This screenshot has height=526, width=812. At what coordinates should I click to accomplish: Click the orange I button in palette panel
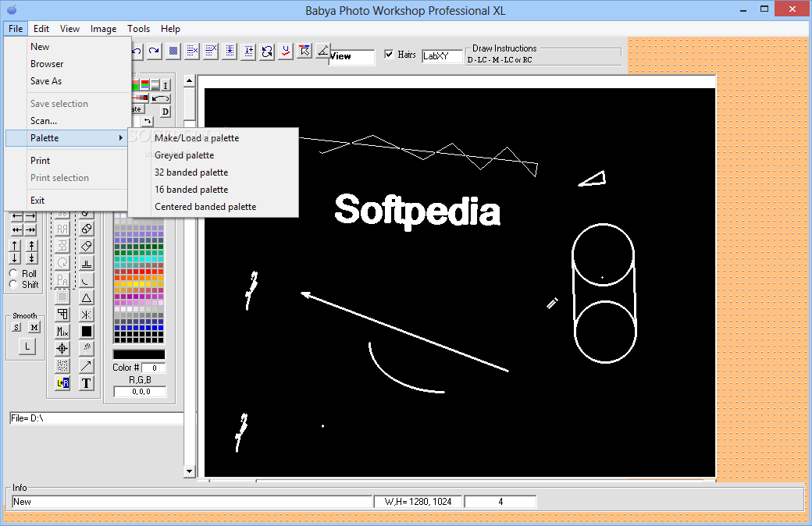pyautogui.click(x=166, y=85)
